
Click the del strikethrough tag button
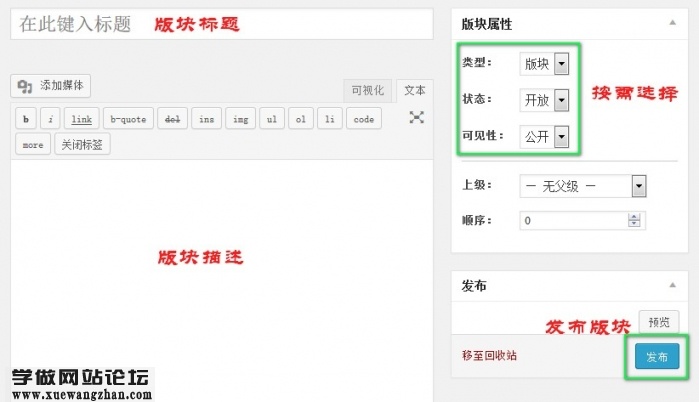(x=172, y=119)
